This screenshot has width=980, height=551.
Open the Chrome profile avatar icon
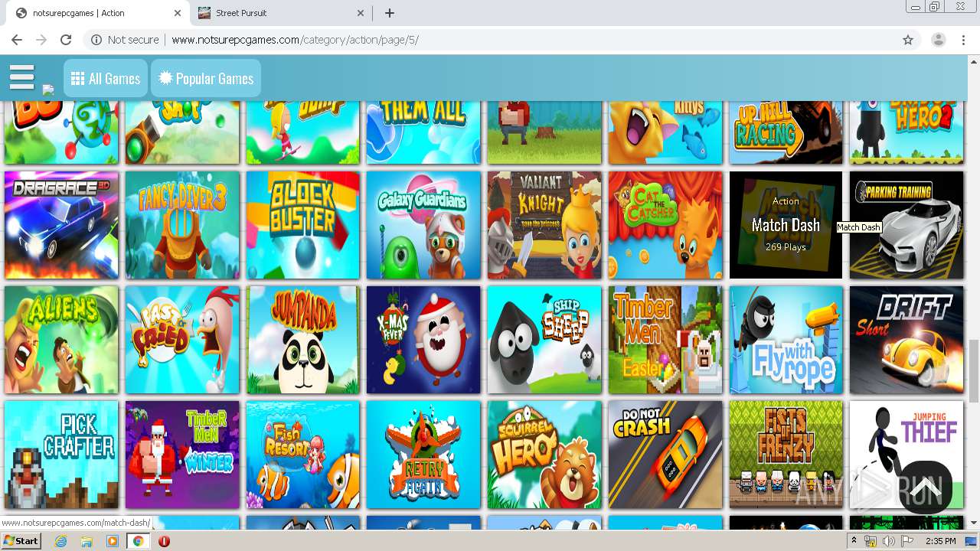click(938, 40)
